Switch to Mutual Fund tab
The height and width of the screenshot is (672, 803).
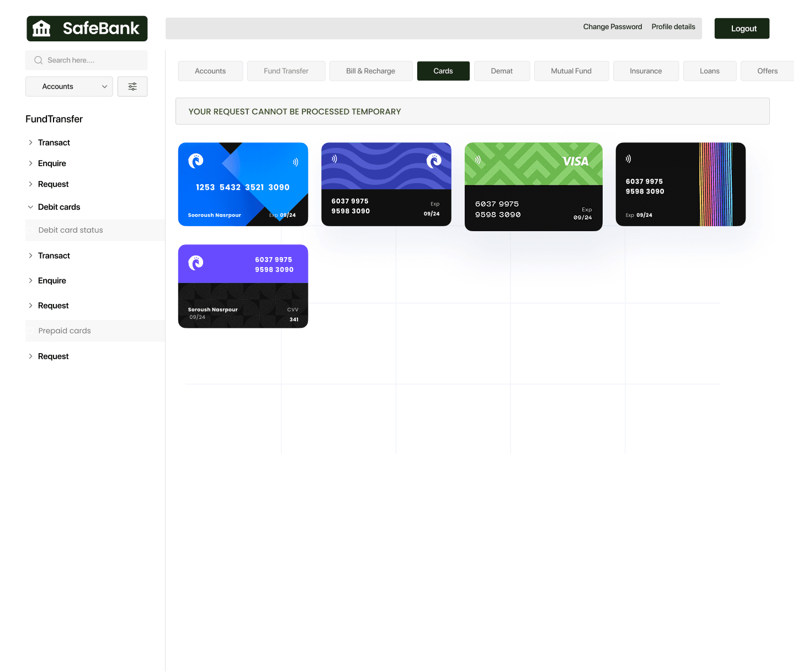point(571,71)
